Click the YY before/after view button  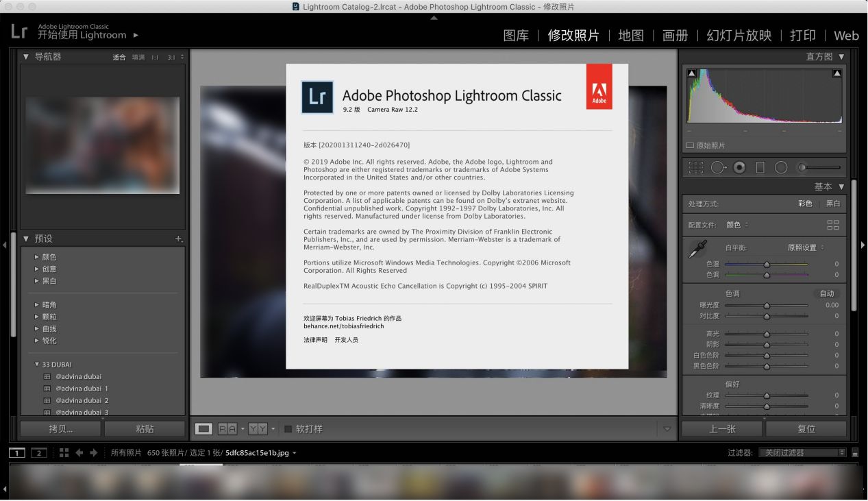pyautogui.click(x=258, y=429)
